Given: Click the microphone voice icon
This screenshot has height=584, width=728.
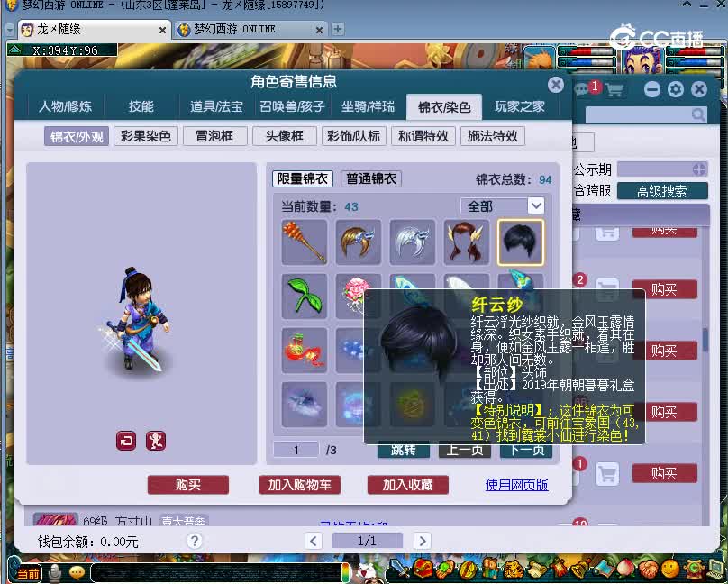Looking at the screenshot, I should pos(55,572).
